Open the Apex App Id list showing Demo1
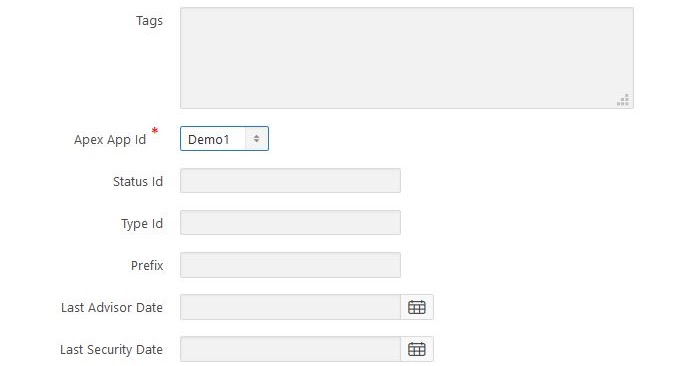698x366 pixels. tap(224, 138)
